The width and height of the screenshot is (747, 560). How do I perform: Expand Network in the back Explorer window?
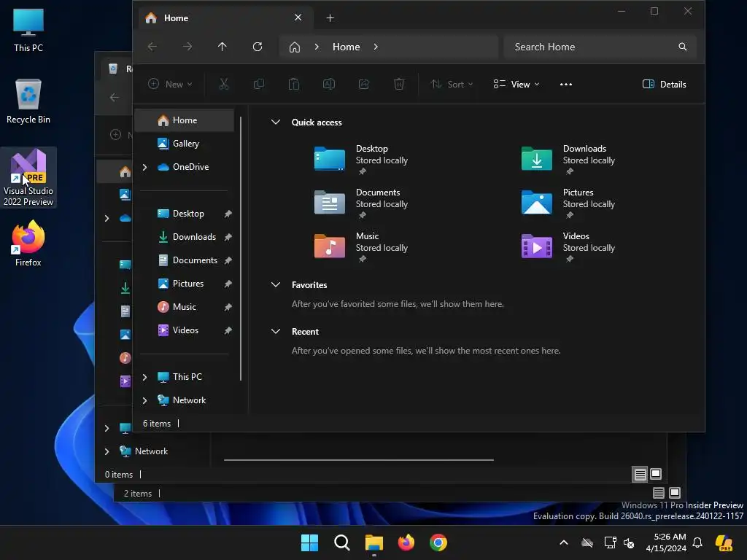107,451
